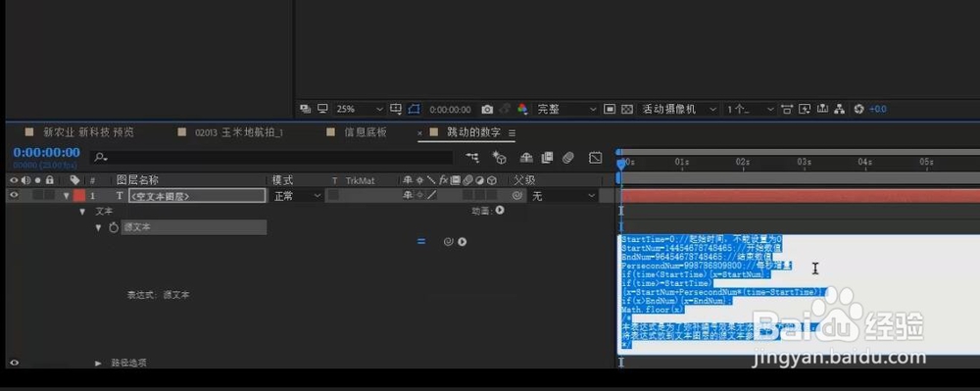Toggle hide shy layers switch
The image size is (980, 391).
pos(526,158)
